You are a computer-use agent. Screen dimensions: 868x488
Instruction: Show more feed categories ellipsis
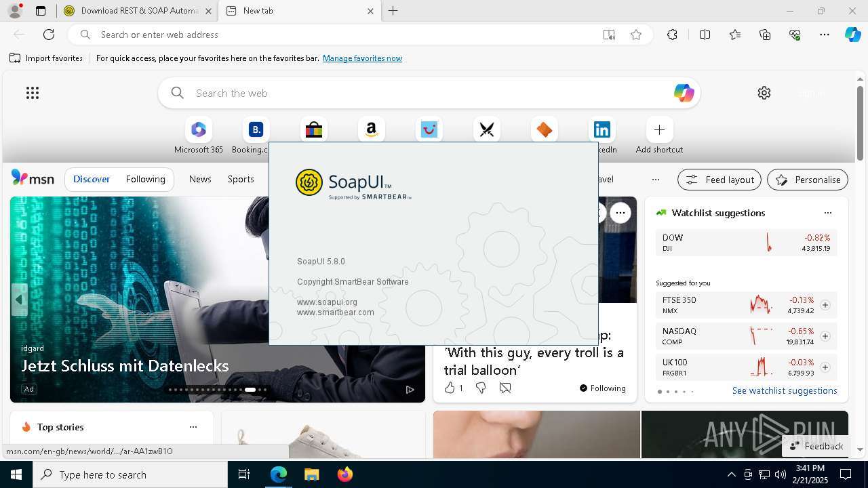(655, 180)
